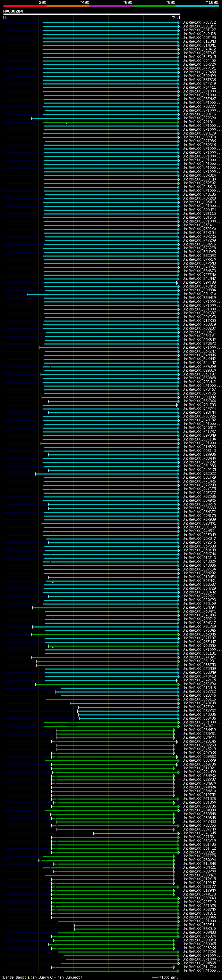Click the AV638204 query name
Screen dimensions: 222x980
pyautogui.click(x=13, y=11)
